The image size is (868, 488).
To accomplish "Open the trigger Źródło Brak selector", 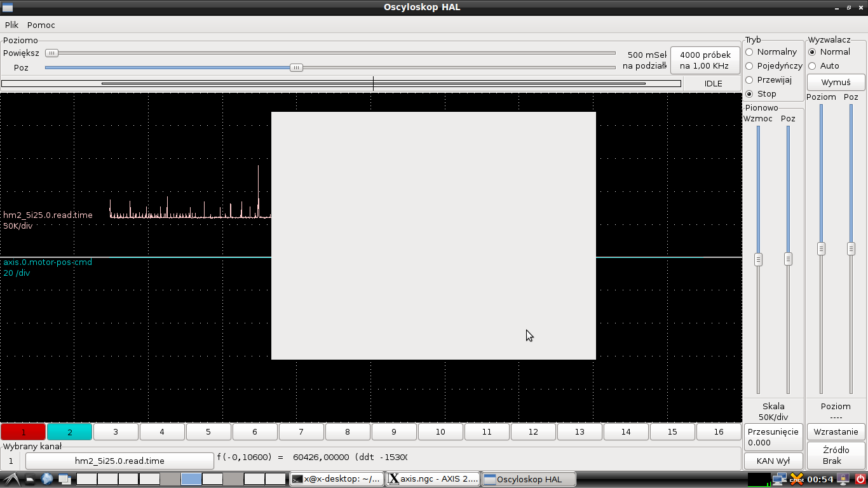I will [x=836, y=456].
